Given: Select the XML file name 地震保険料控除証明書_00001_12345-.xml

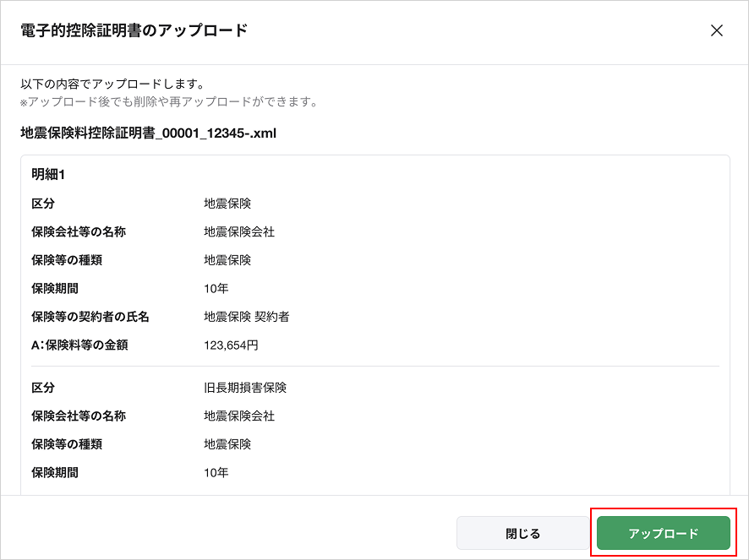Looking at the screenshot, I should click(x=148, y=133).
